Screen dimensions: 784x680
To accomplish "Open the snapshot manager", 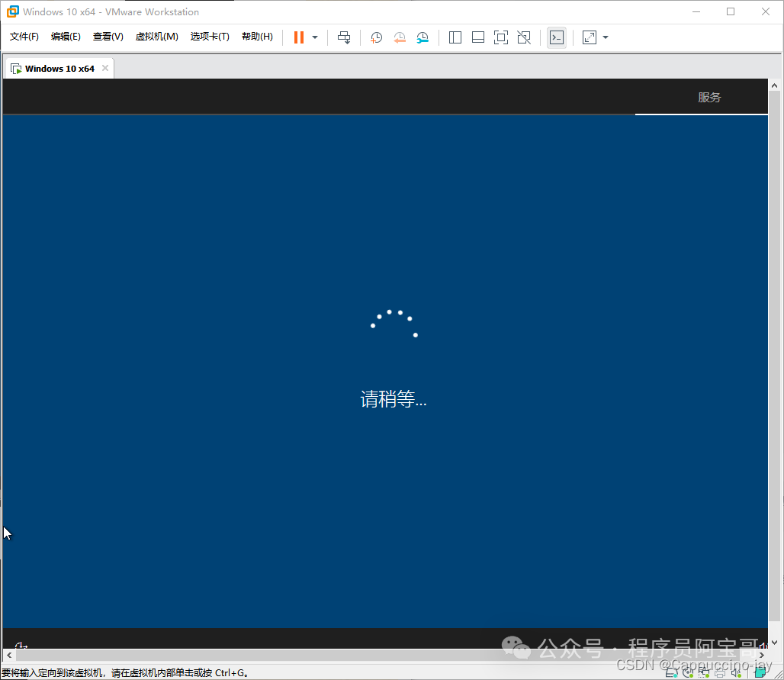I will click(x=423, y=37).
